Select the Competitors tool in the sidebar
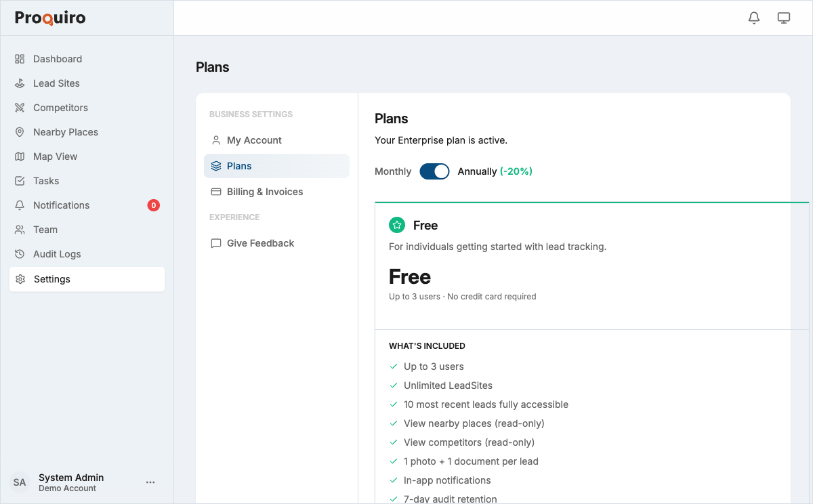 coord(60,107)
